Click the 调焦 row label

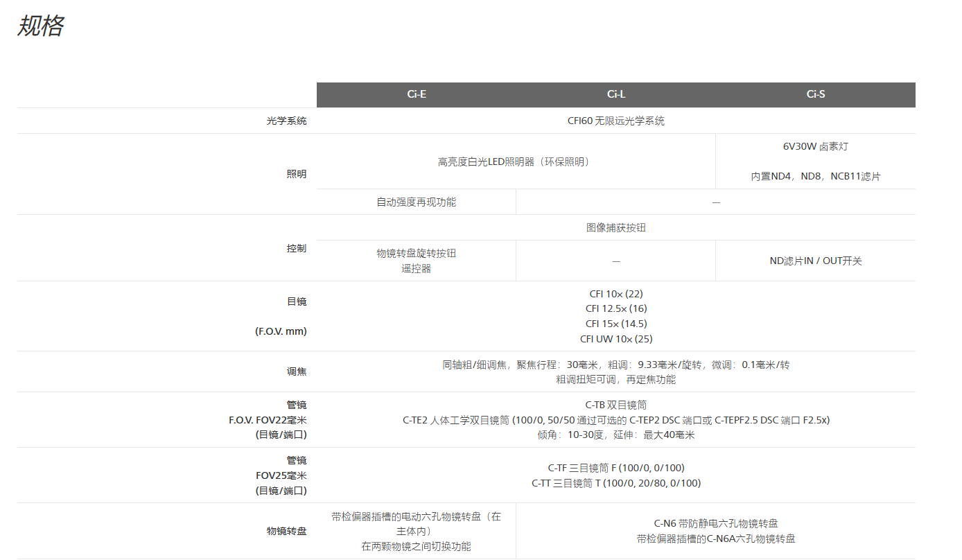(x=296, y=371)
